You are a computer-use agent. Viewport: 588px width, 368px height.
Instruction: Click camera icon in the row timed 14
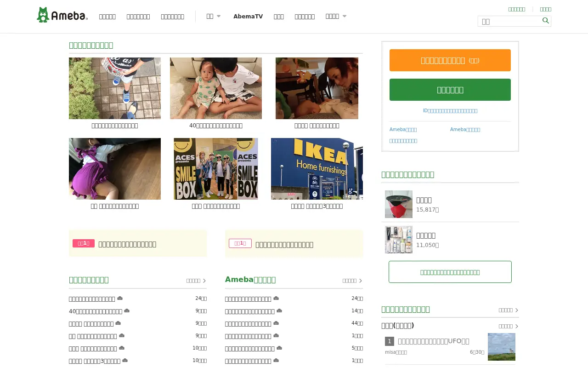pos(279,311)
